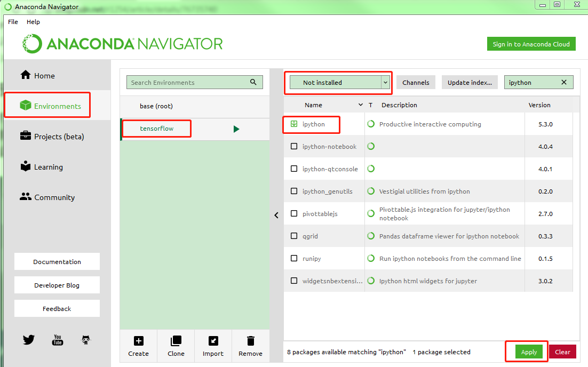Open the Not installed filter dropdown
This screenshot has height=367, width=588.
pos(340,82)
